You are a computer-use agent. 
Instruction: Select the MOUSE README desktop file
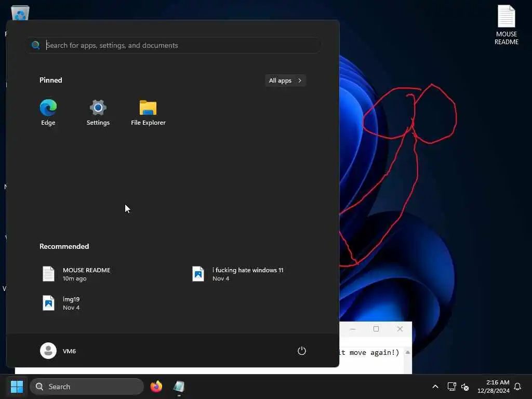coord(506,25)
